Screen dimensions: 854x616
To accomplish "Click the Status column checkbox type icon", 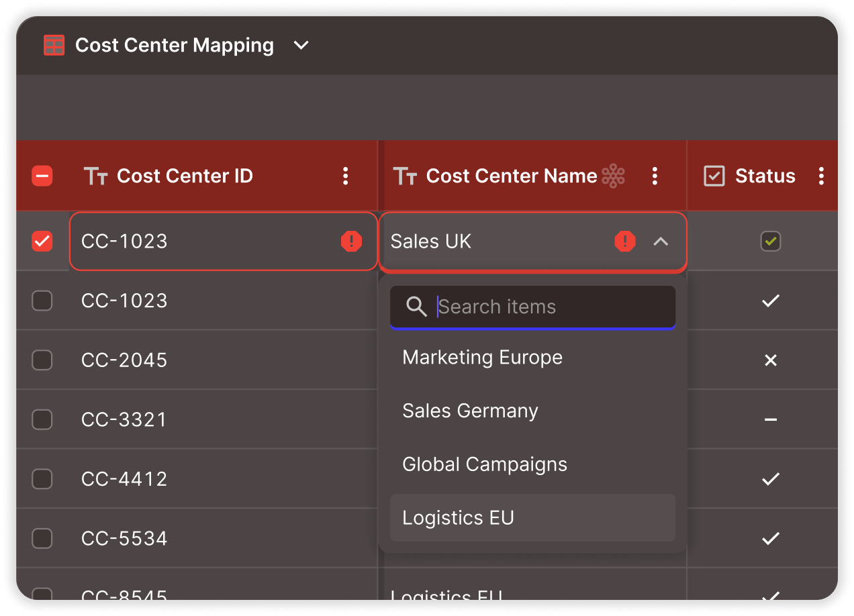I will [x=714, y=176].
